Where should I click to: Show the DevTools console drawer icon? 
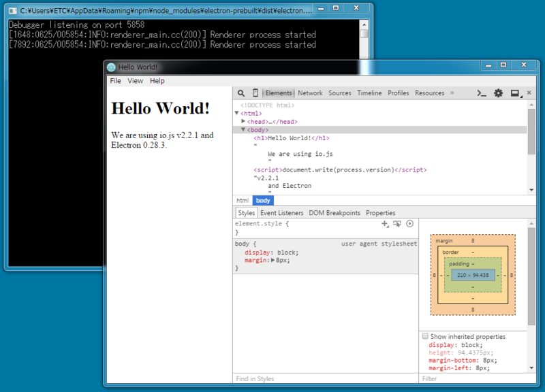(482, 93)
